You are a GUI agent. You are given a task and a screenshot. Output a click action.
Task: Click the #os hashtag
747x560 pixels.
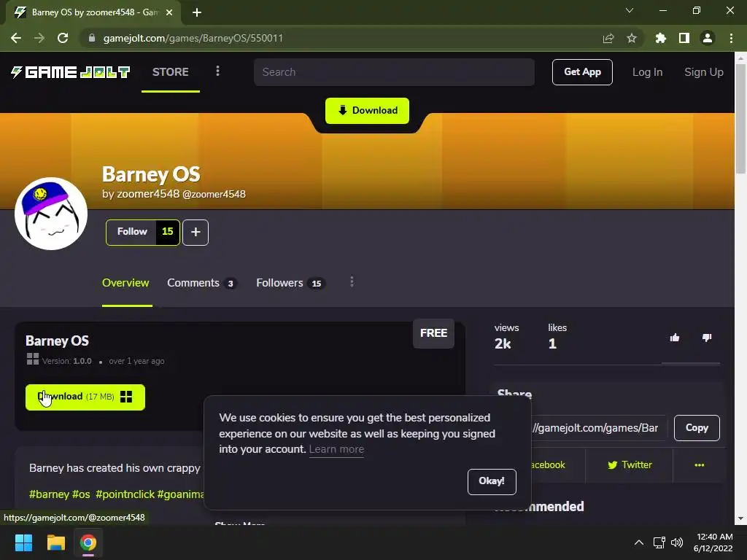click(x=81, y=494)
